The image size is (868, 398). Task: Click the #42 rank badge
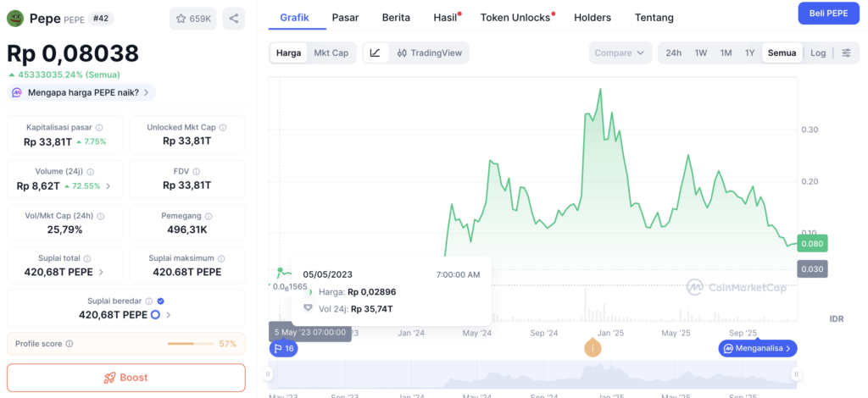(101, 19)
